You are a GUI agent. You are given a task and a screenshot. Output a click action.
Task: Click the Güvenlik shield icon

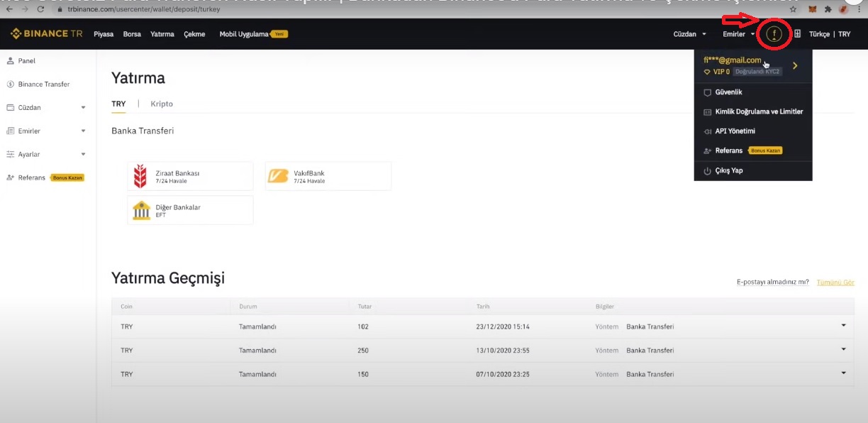point(707,92)
